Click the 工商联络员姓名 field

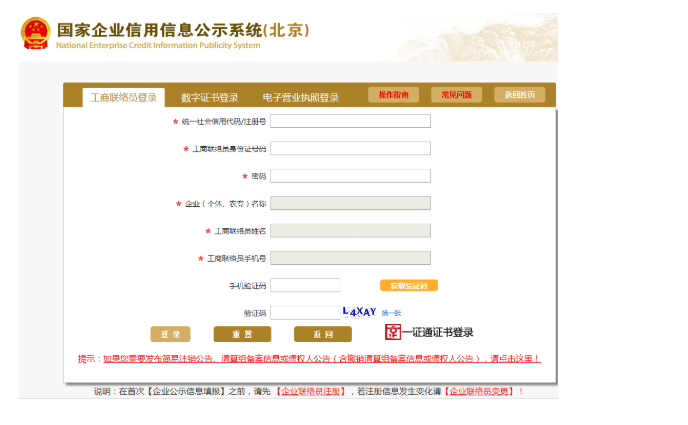(350, 231)
